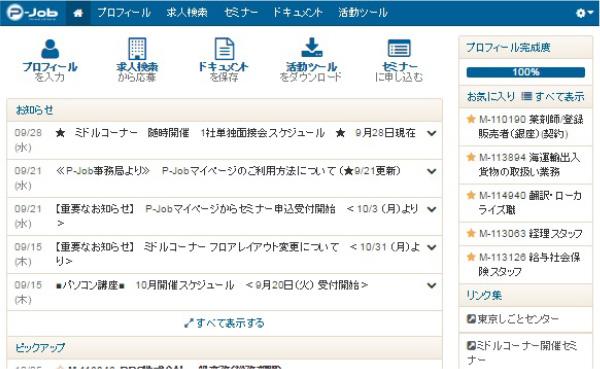Click the download tools icon
Image resolution: width=600 pixels, height=369 pixels.
click(x=311, y=48)
